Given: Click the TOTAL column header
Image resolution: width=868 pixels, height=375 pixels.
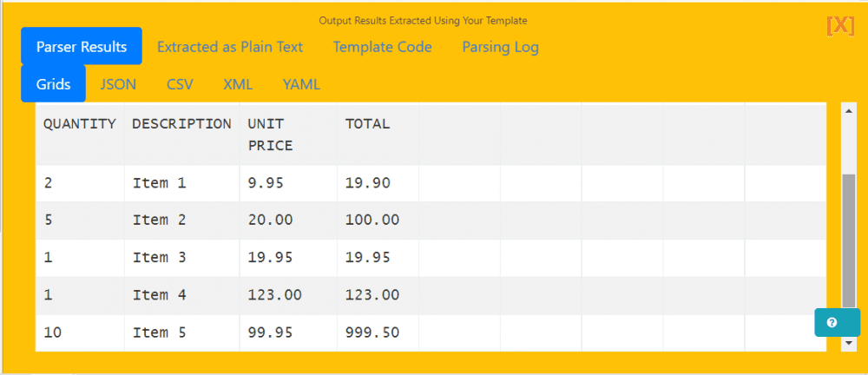Looking at the screenshot, I should click(x=368, y=124).
